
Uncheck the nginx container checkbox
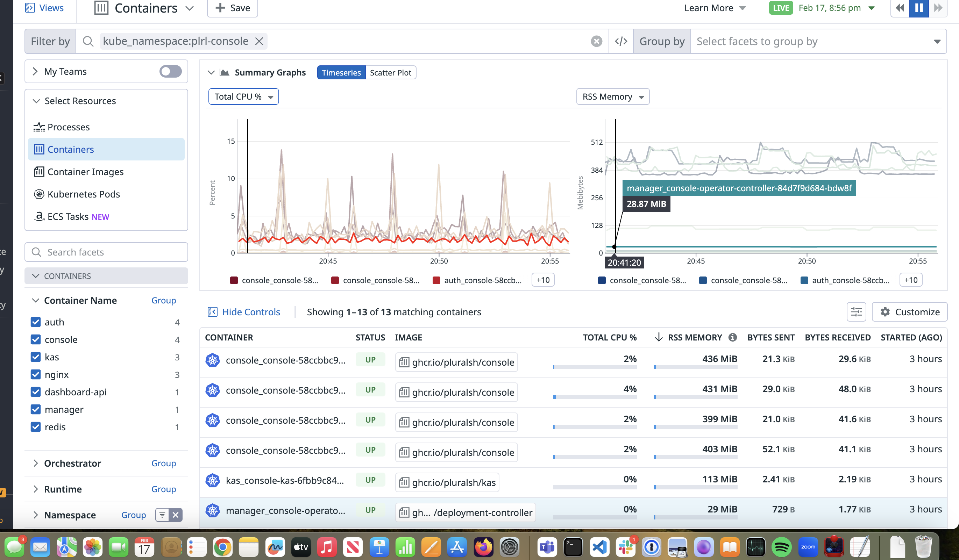point(36,375)
